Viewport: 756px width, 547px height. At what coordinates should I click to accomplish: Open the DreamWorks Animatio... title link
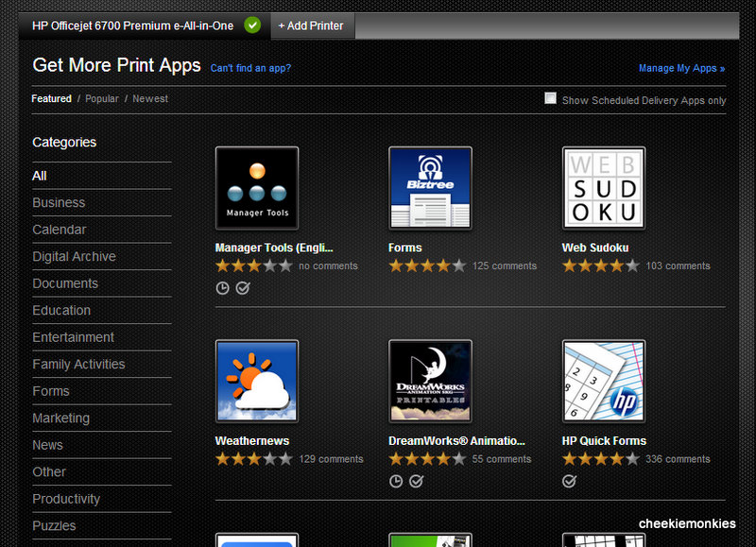(x=456, y=441)
